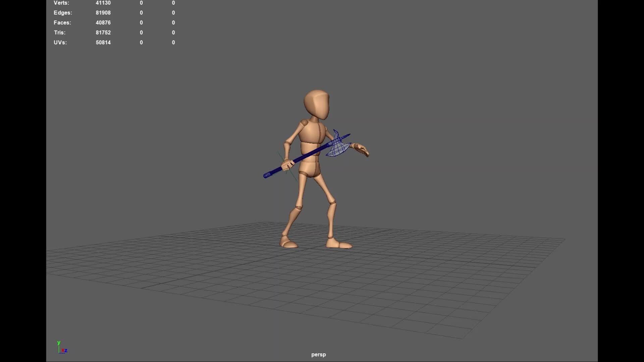
Task: Click the UV count 50814
Action: (103, 42)
